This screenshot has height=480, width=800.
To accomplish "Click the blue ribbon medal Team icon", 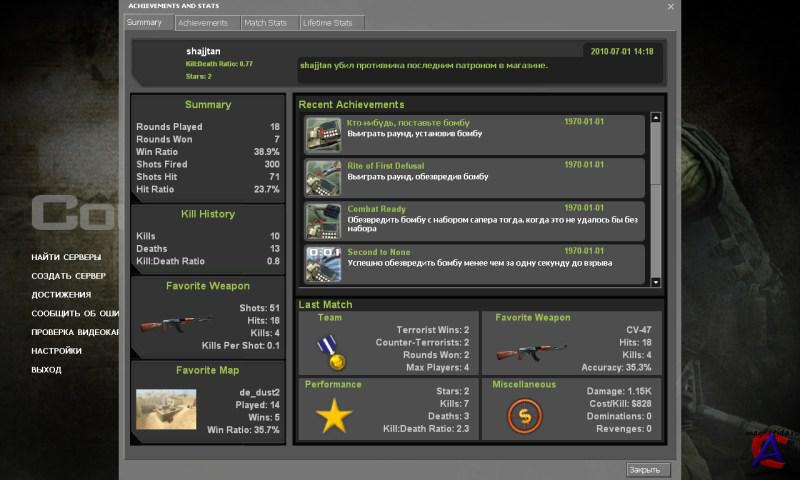I will tap(330, 349).
